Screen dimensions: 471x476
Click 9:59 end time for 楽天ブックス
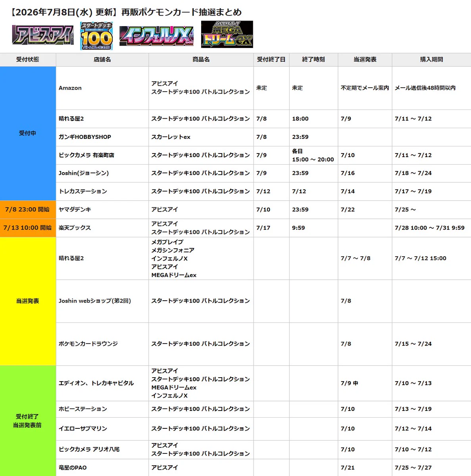(298, 228)
